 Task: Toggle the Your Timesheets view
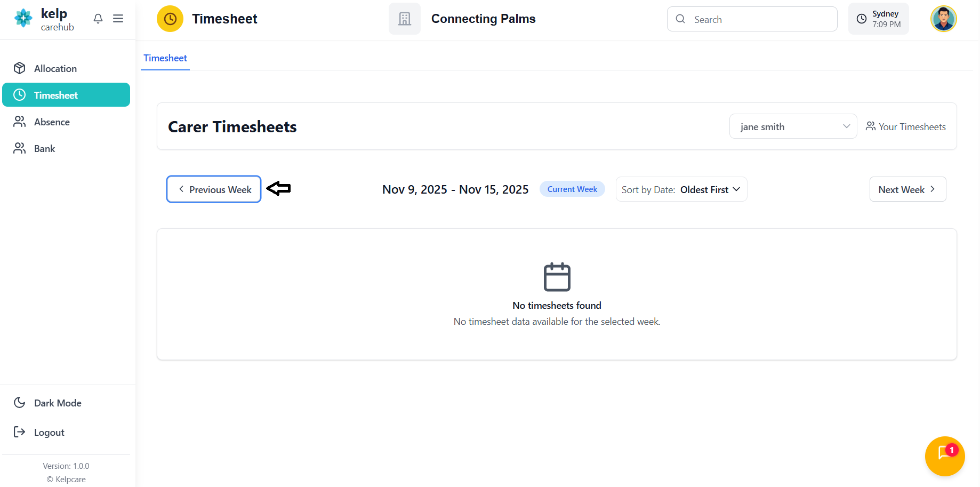(905, 126)
